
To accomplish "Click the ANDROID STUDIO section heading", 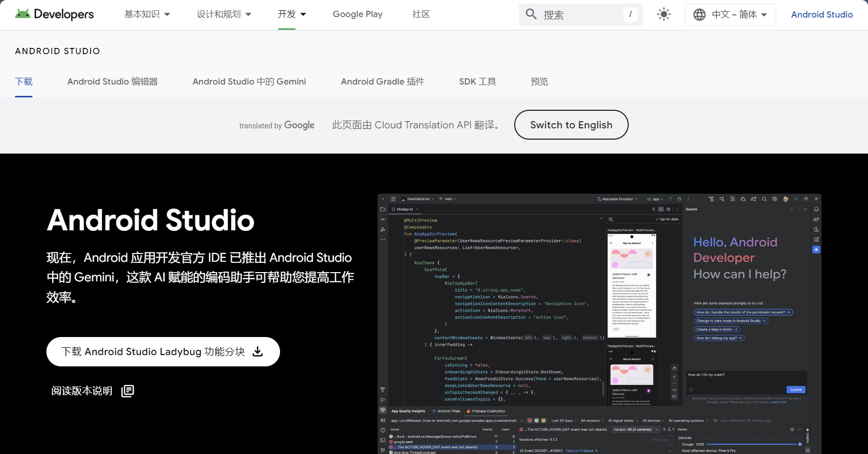I will (58, 51).
